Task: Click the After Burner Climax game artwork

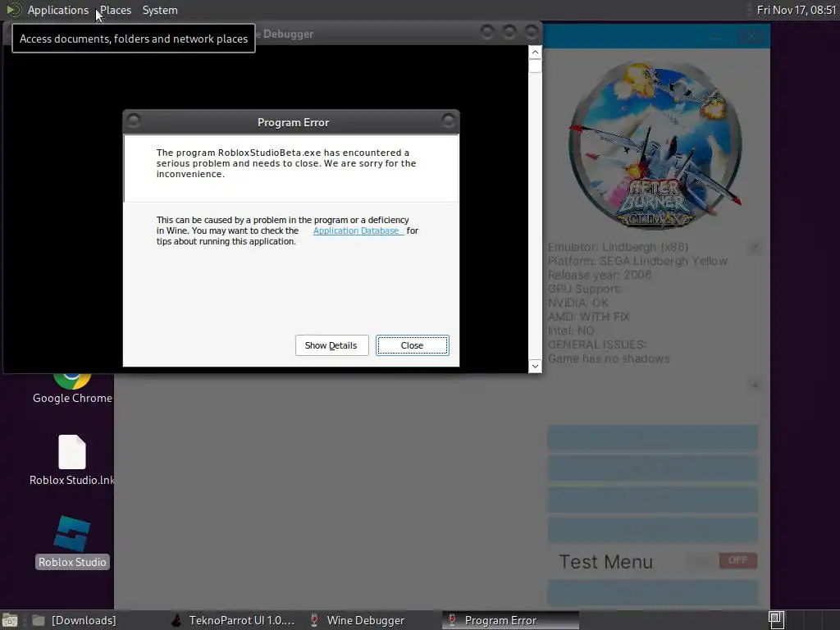Action: click(x=655, y=145)
